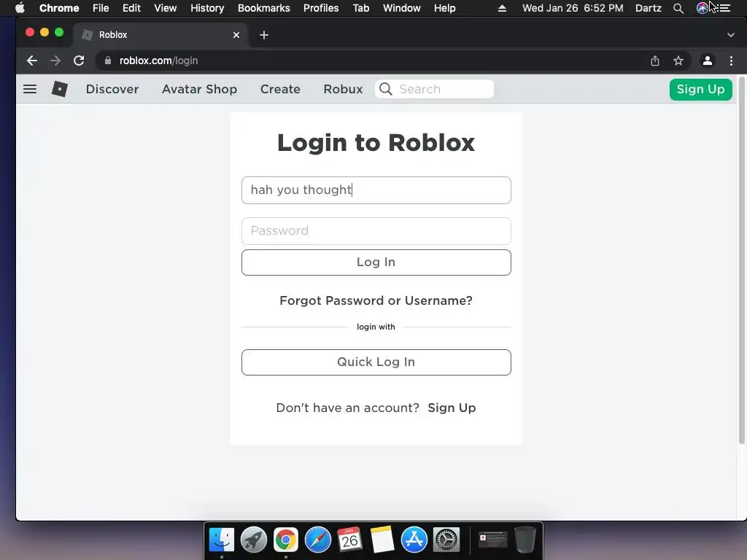Image resolution: width=747 pixels, height=560 pixels.
Task: Select the Roblox browser tab
Action: point(160,35)
